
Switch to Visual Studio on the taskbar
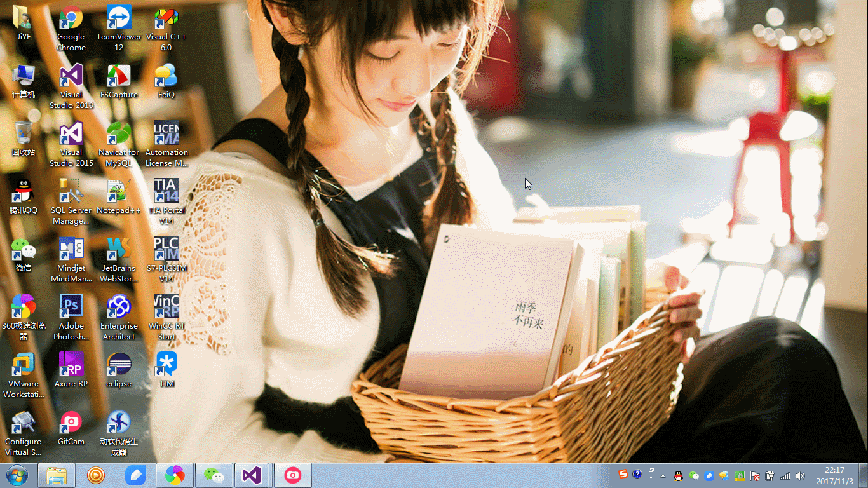click(x=252, y=475)
